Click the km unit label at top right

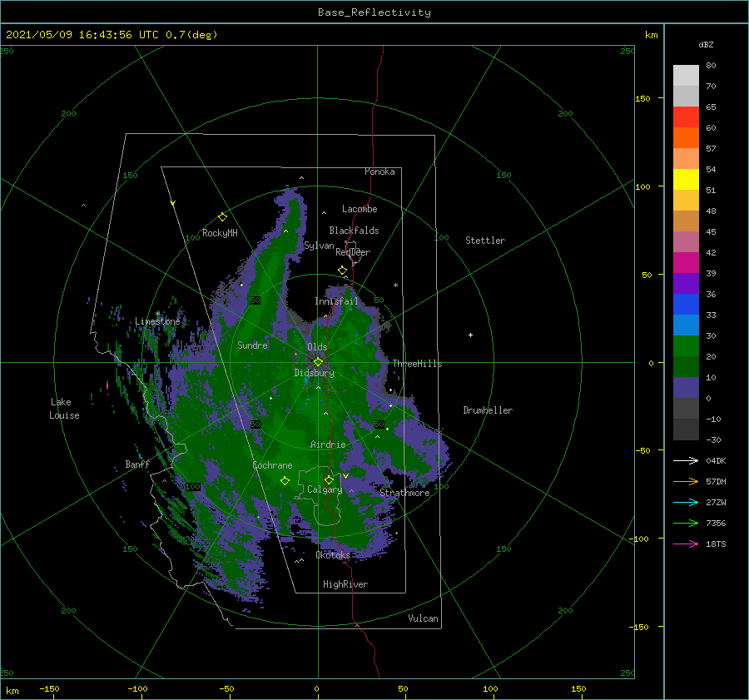point(651,35)
